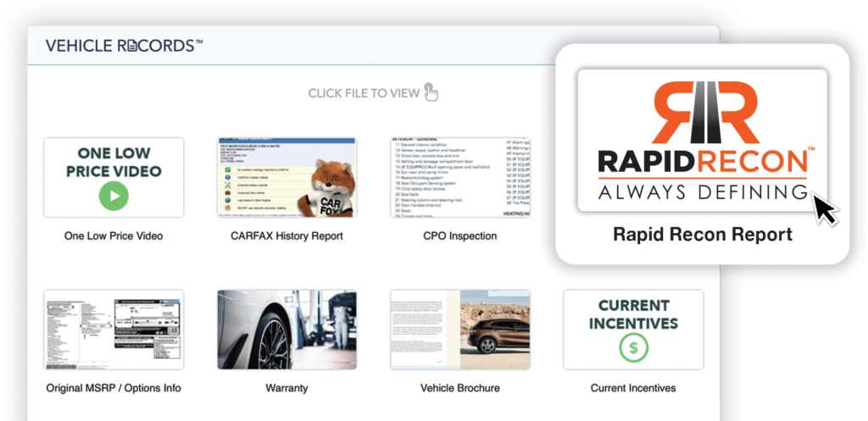
Task: Click the 'Original MSRP / Options Info' caption
Action: (114, 388)
